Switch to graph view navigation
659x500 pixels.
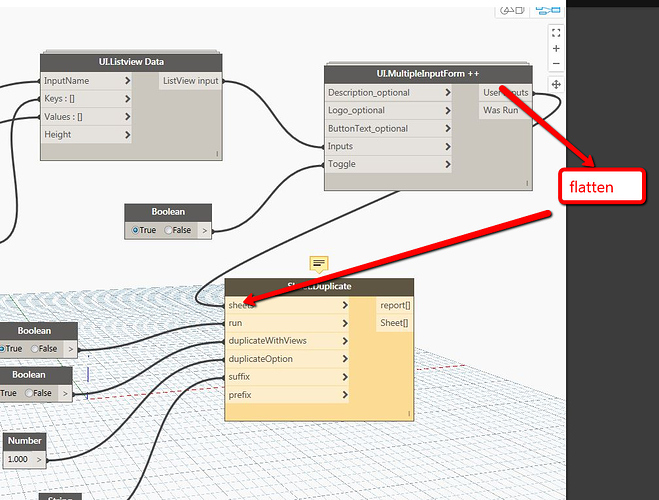[x=548, y=10]
